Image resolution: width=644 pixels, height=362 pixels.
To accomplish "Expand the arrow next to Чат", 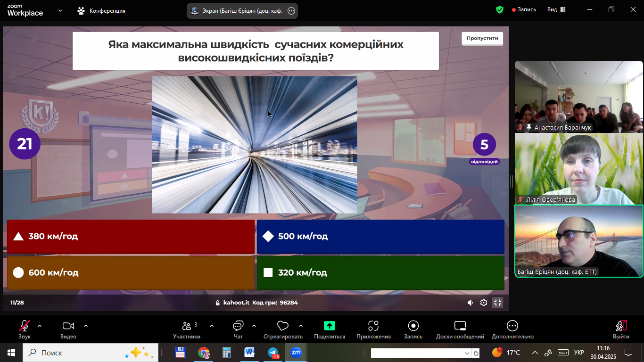I will click(x=254, y=326).
